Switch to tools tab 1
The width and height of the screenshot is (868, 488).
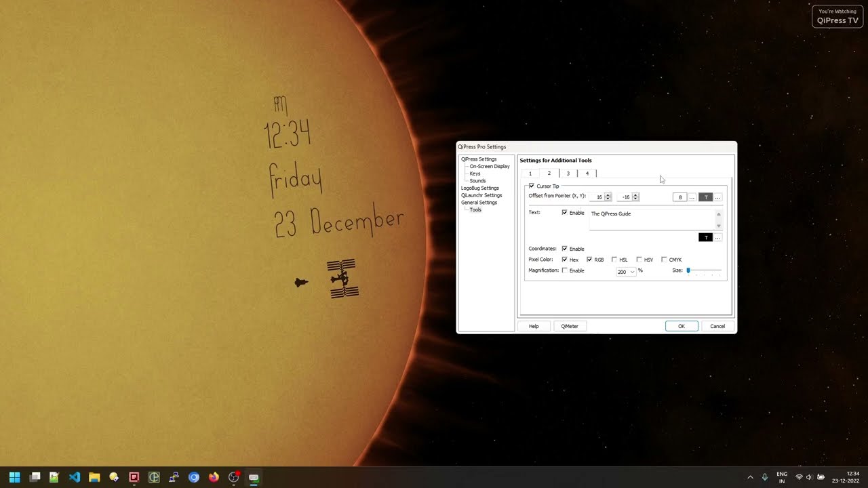[x=530, y=174]
